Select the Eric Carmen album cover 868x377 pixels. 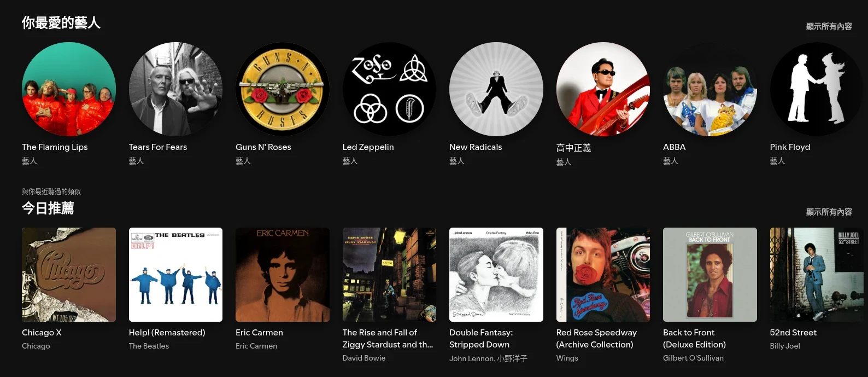pos(283,275)
